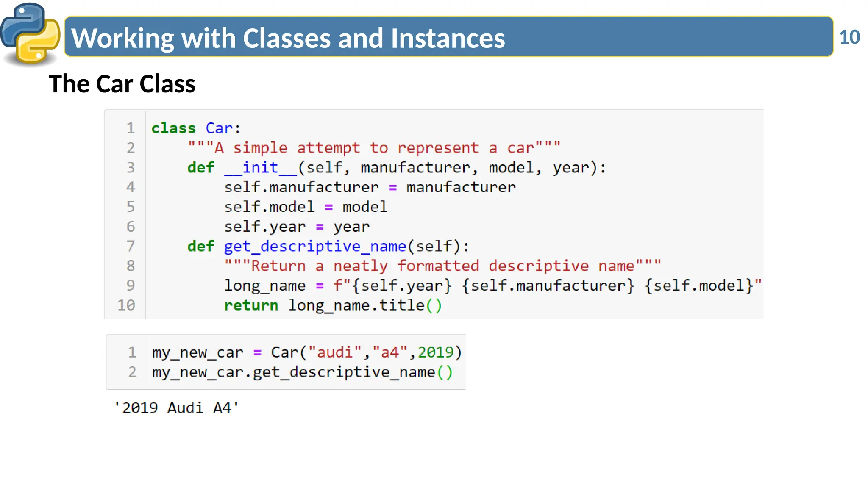Click the line 'self.year = year'

pos(297,227)
